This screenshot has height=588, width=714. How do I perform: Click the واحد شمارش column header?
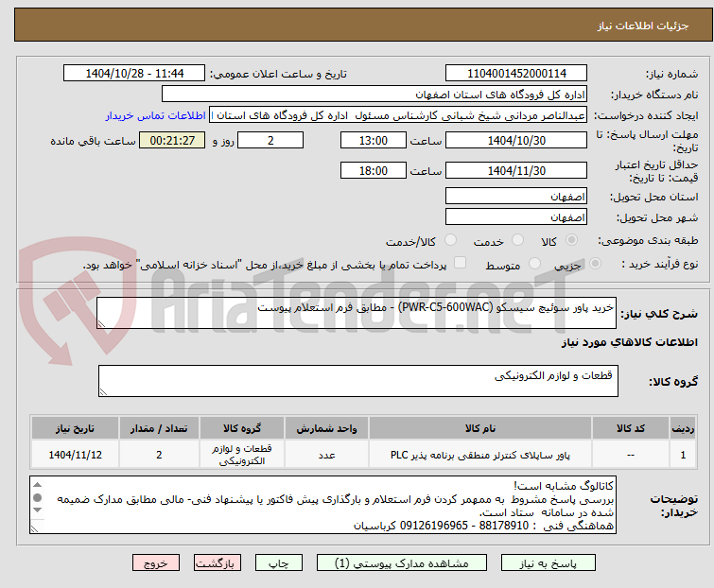(x=326, y=428)
